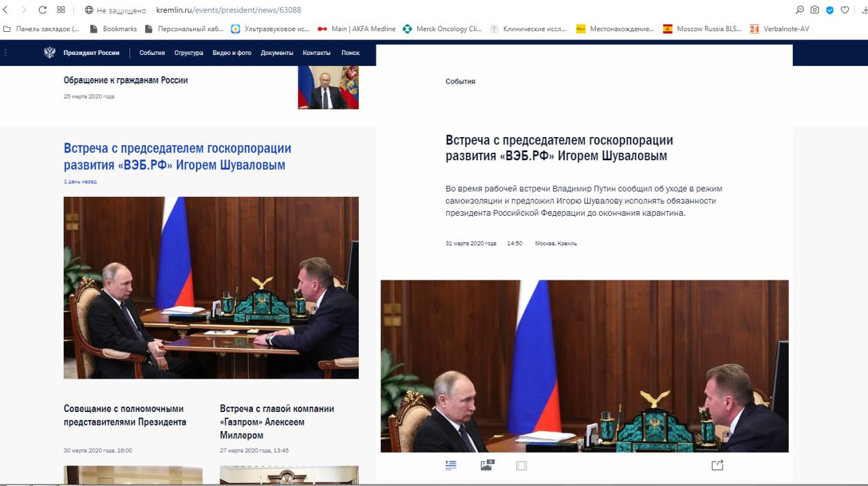Open the 'События' navigation menu item
The image size is (868, 486).
coord(152,53)
